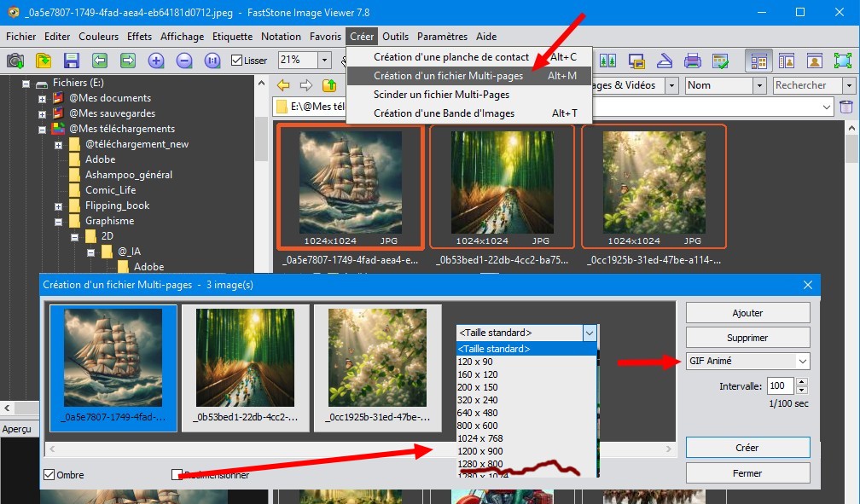Expand the Flipping_book tree node
Screen dimensions: 860x504
[x=58, y=206]
